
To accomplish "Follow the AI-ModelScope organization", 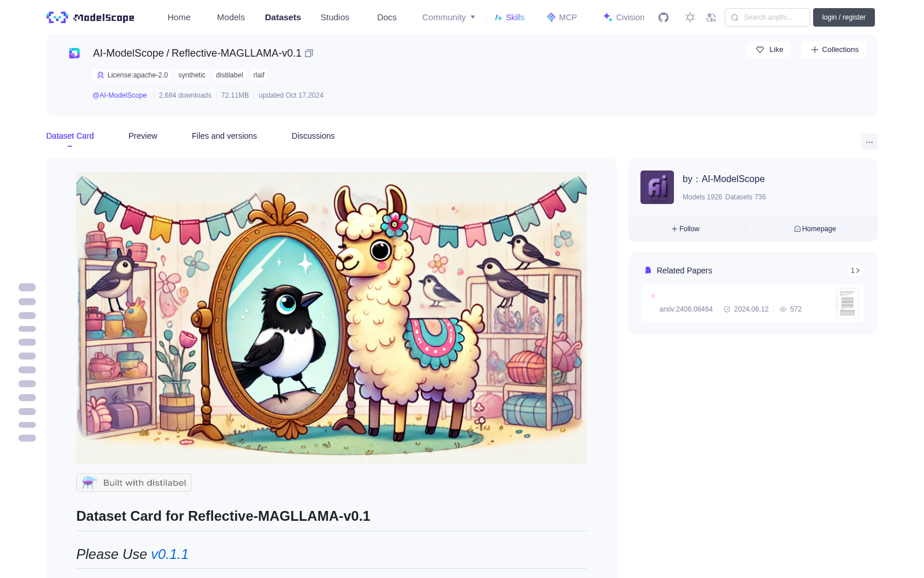I will [x=685, y=229].
